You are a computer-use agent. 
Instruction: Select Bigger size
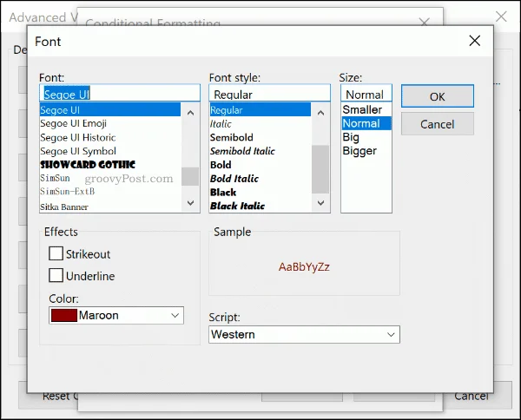(x=366, y=150)
